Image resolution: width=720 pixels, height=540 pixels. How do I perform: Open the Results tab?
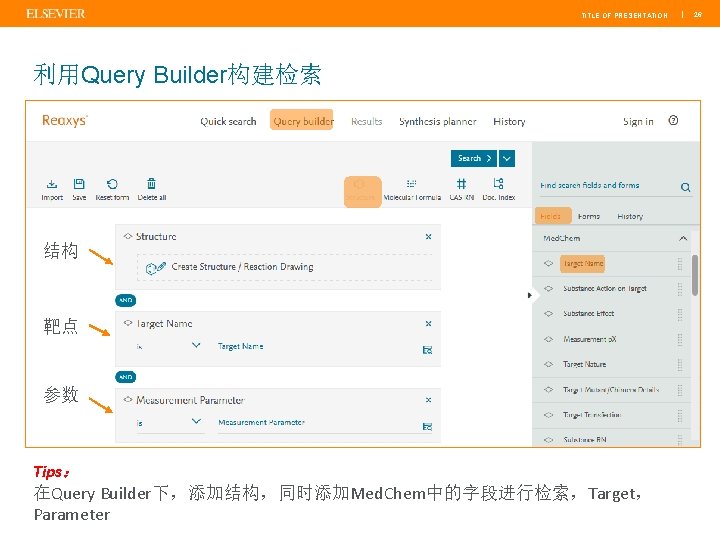tap(366, 121)
